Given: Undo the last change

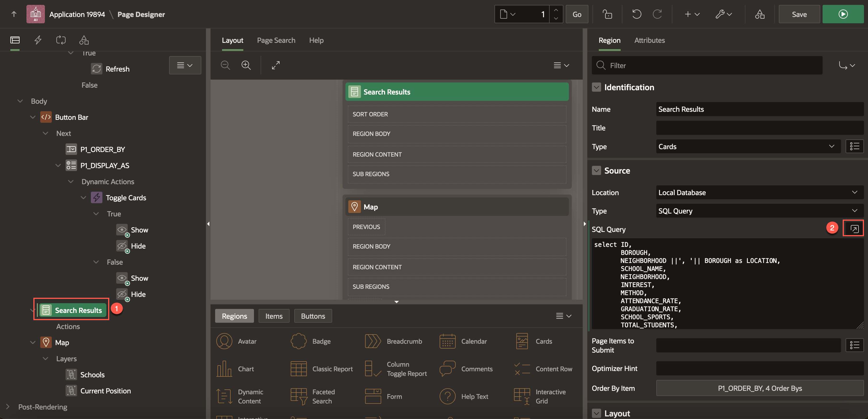Looking at the screenshot, I should [x=636, y=14].
